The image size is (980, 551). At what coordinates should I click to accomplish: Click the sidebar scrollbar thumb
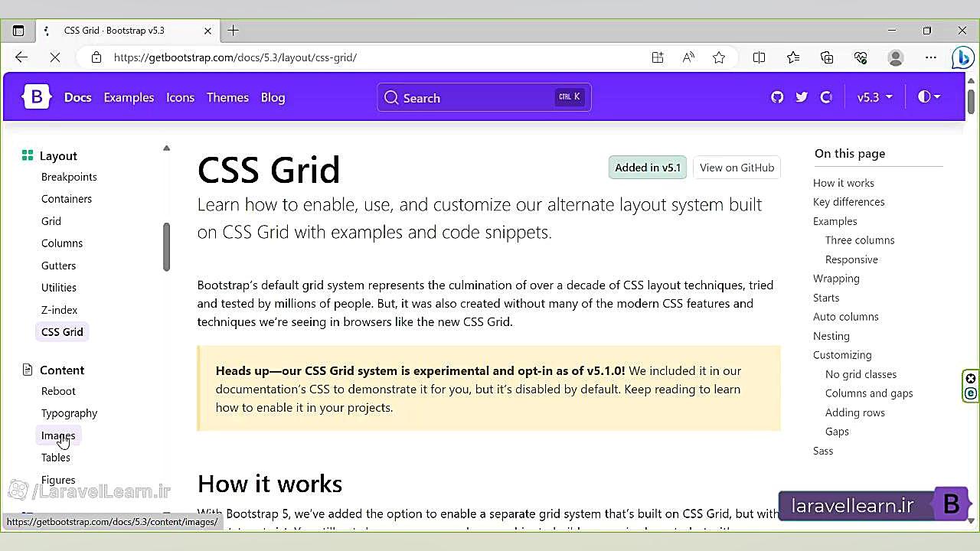pyautogui.click(x=166, y=246)
